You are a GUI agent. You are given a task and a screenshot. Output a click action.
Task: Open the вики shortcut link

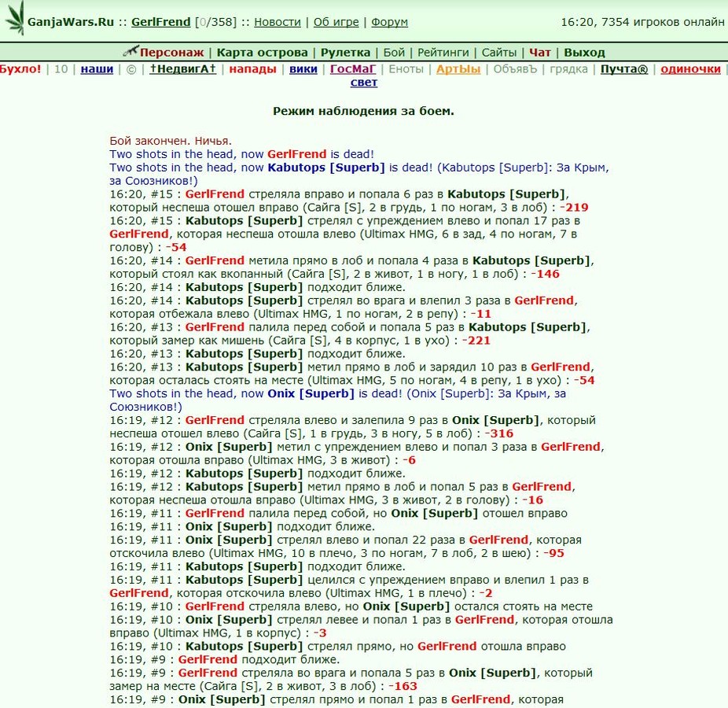(303, 69)
